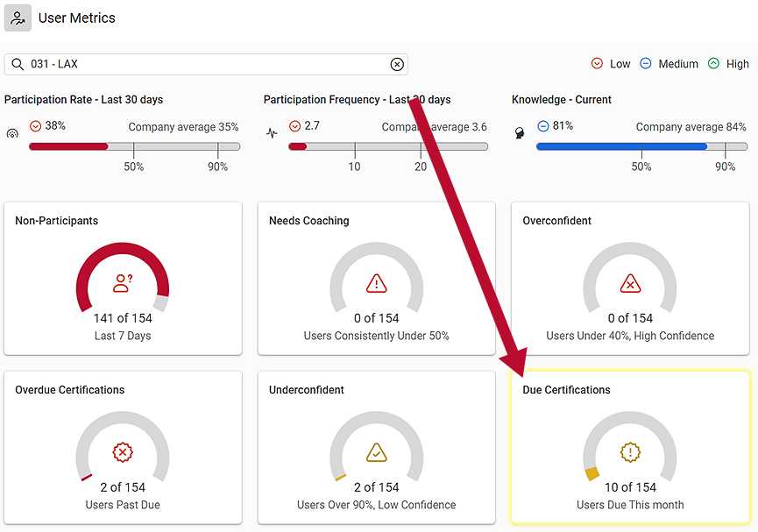Image resolution: width=758 pixels, height=532 pixels.
Task: Click the High legend indicator
Action: point(713,64)
